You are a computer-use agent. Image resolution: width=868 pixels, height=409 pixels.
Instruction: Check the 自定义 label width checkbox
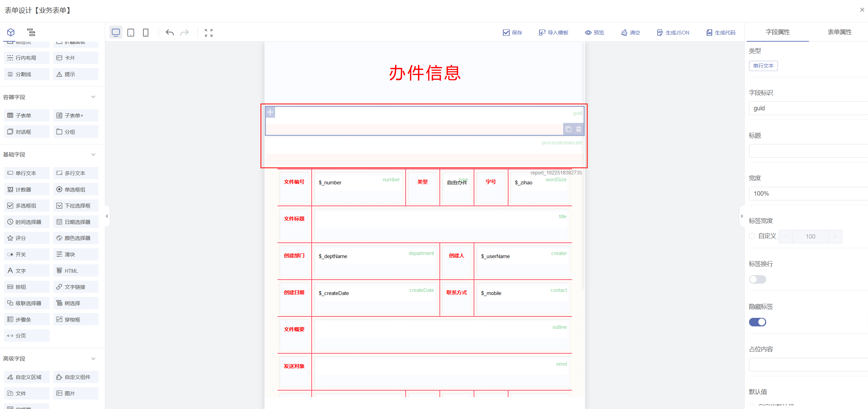(x=752, y=236)
